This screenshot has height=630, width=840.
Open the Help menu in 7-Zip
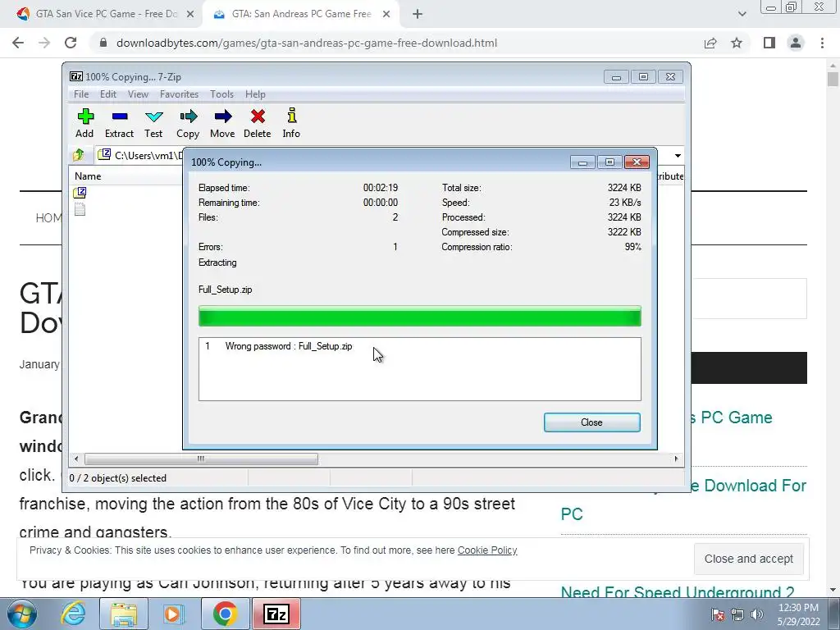(x=255, y=94)
